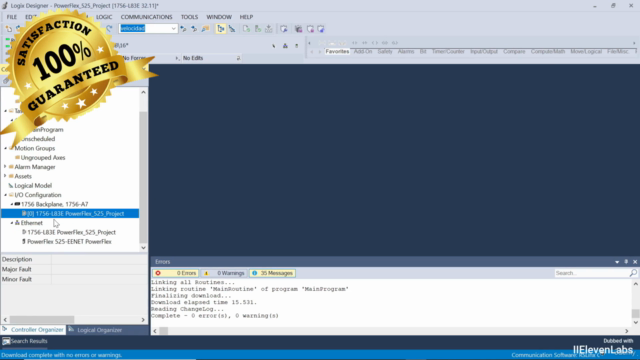Collapse the 1756 Backplane node

(11, 204)
